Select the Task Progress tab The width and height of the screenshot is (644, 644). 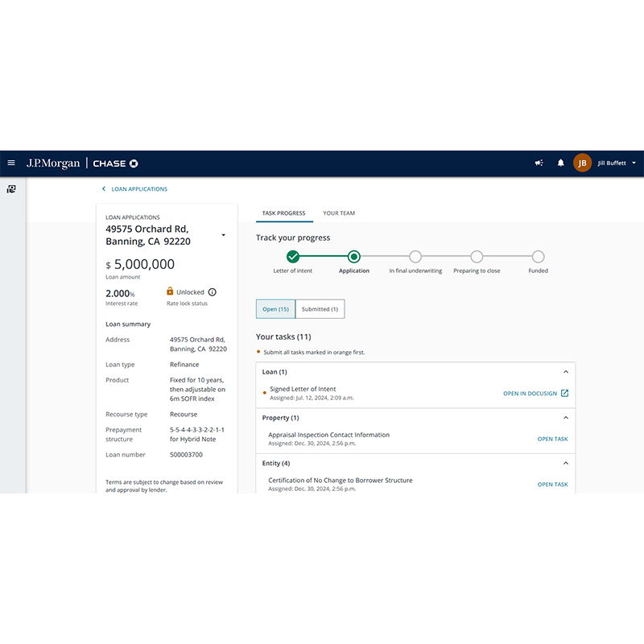[x=283, y=213]
